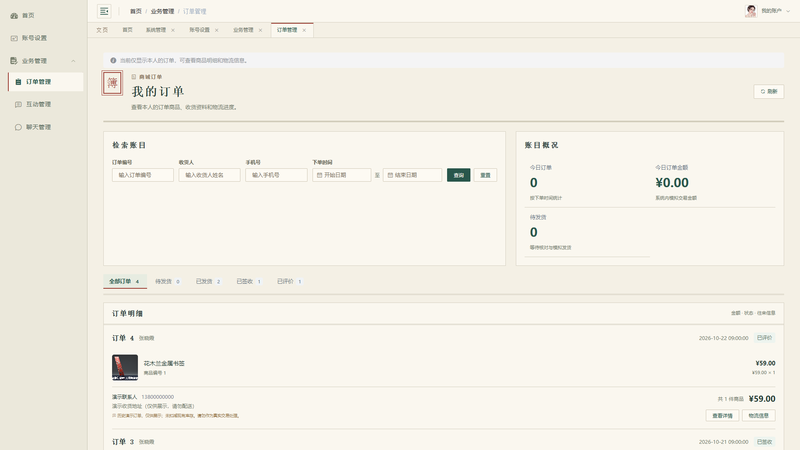The image size is (800, 450).
Task: Close the 订单管理 page tab
Action: point(304,30)
